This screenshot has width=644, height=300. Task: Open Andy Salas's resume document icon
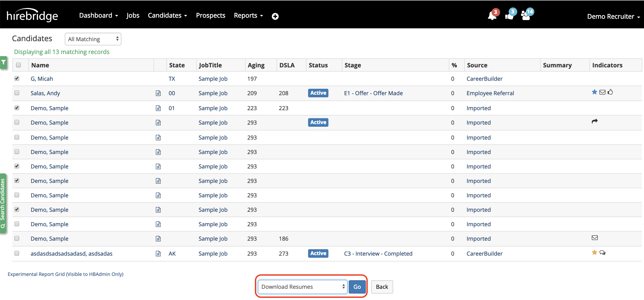158,93
